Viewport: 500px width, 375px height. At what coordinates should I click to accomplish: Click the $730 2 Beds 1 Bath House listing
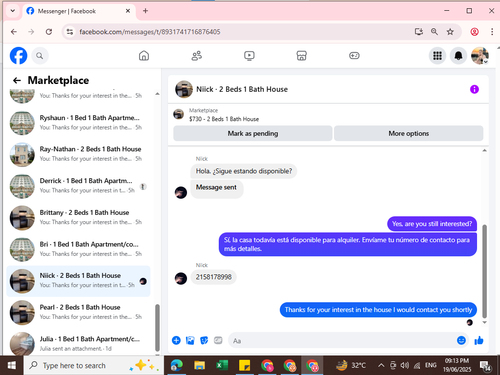(224, 119)
